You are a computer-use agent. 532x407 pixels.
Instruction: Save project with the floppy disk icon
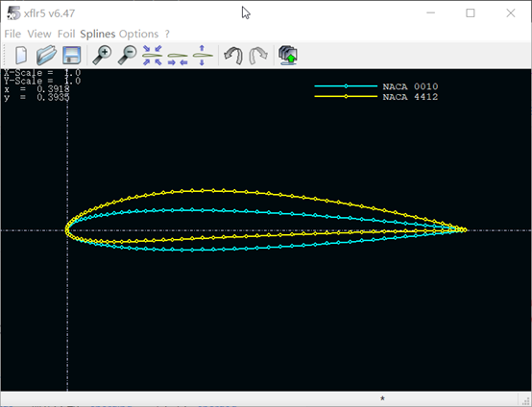pos(72,55)
